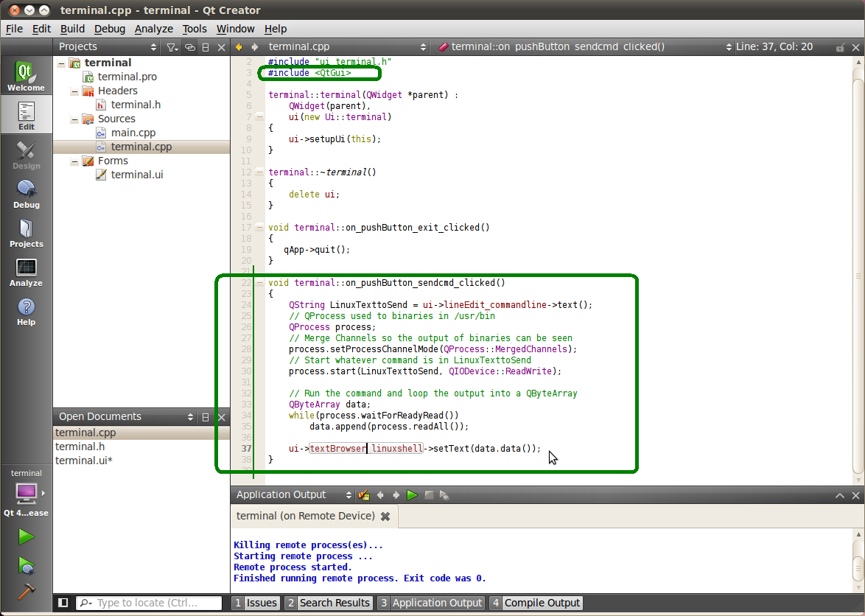
Task: Open the Help menu
Action: 276,29
